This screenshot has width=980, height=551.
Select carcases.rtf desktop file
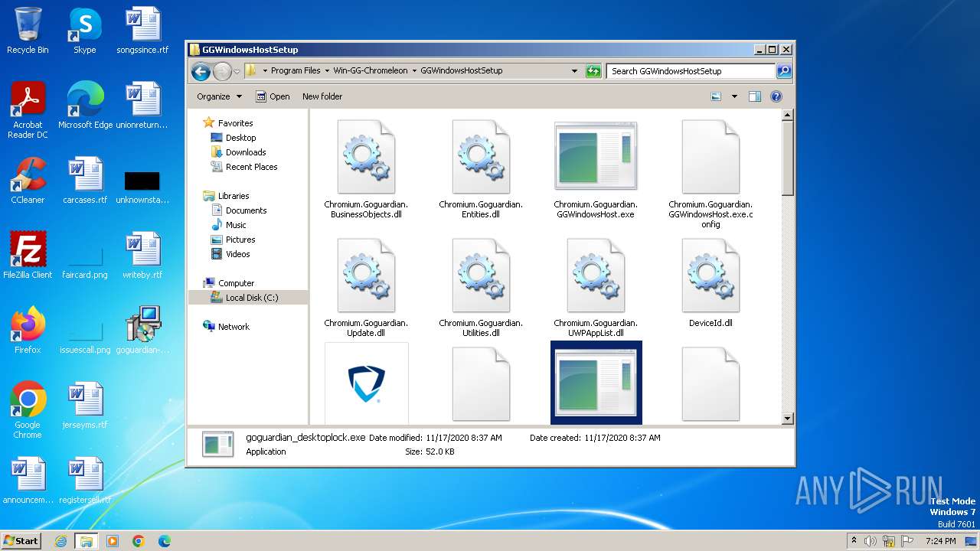[85, 181]
